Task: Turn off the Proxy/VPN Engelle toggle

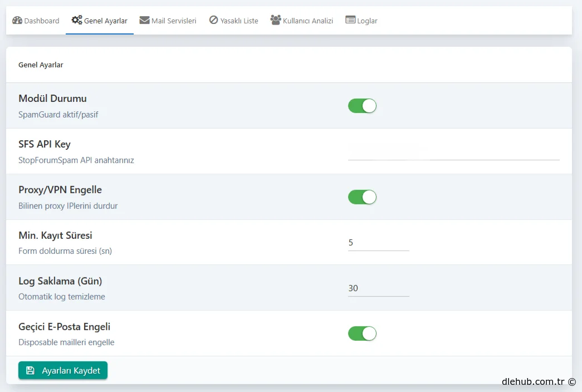Action: pos(362,197)
